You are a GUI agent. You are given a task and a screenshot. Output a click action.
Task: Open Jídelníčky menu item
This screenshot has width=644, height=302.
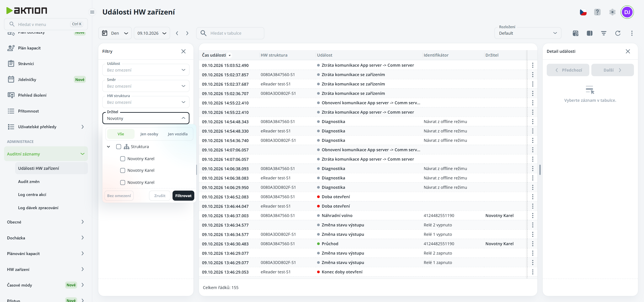46,79
